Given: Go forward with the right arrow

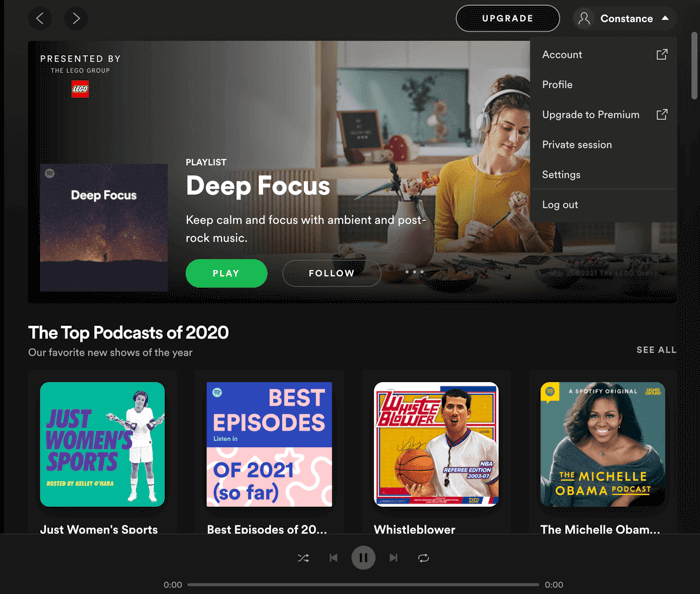Looking at the screenshot, I should [76, 18].
